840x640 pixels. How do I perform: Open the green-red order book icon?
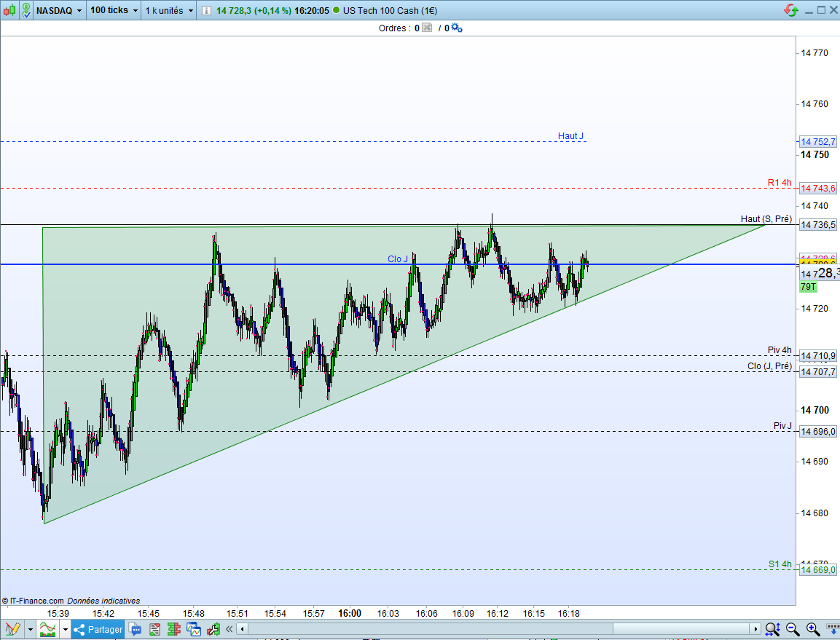(x=173, y=629)
